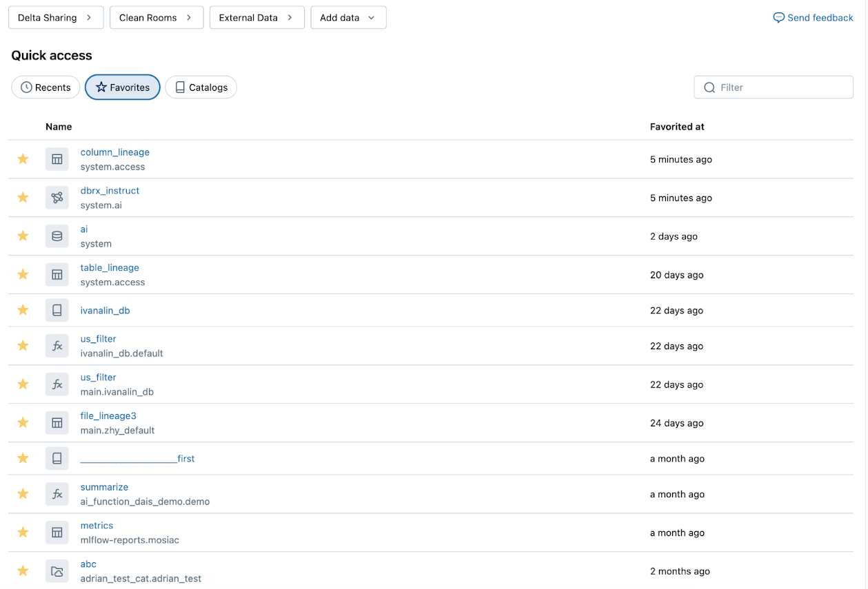Click the table icon beside column_lineage
868x589 pixels.
[57, 159]
